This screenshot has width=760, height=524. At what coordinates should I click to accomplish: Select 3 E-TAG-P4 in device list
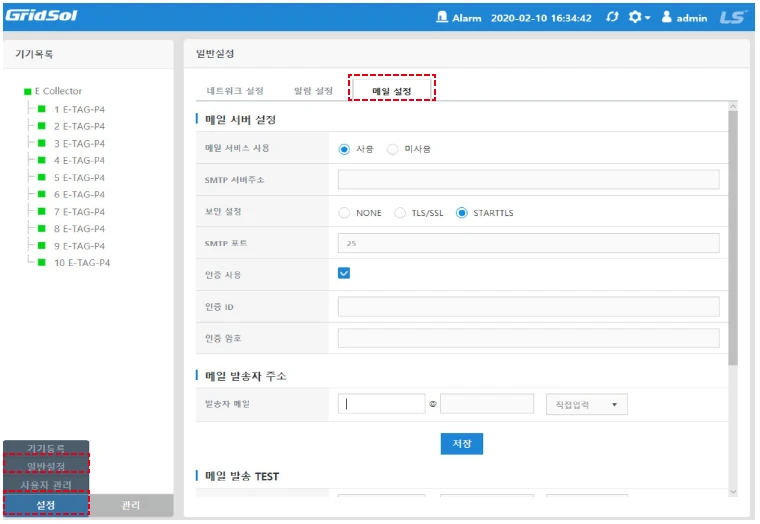(x=79, y=143)
